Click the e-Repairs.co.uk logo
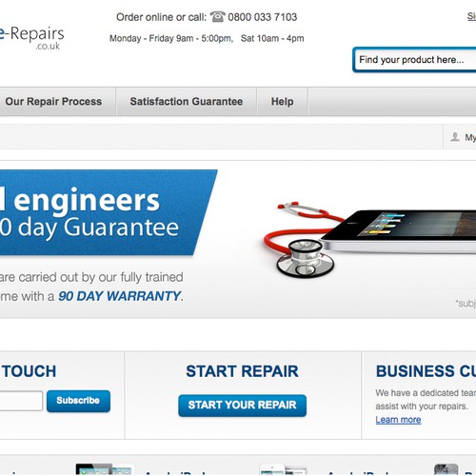The height and width of the screenshot is (476, 476). 31,38
